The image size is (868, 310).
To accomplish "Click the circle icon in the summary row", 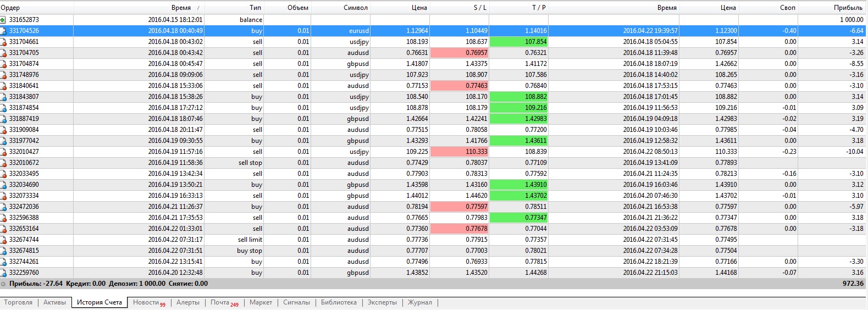I will 3,284.
